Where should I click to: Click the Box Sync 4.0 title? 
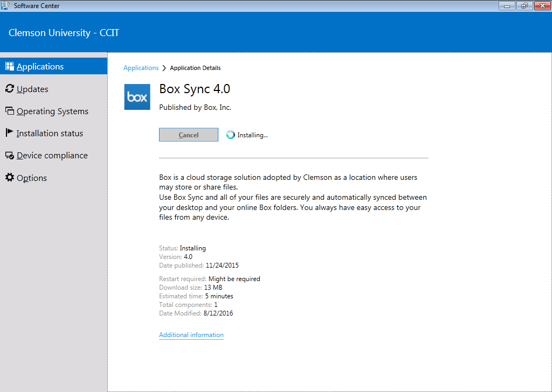[195, 89]
